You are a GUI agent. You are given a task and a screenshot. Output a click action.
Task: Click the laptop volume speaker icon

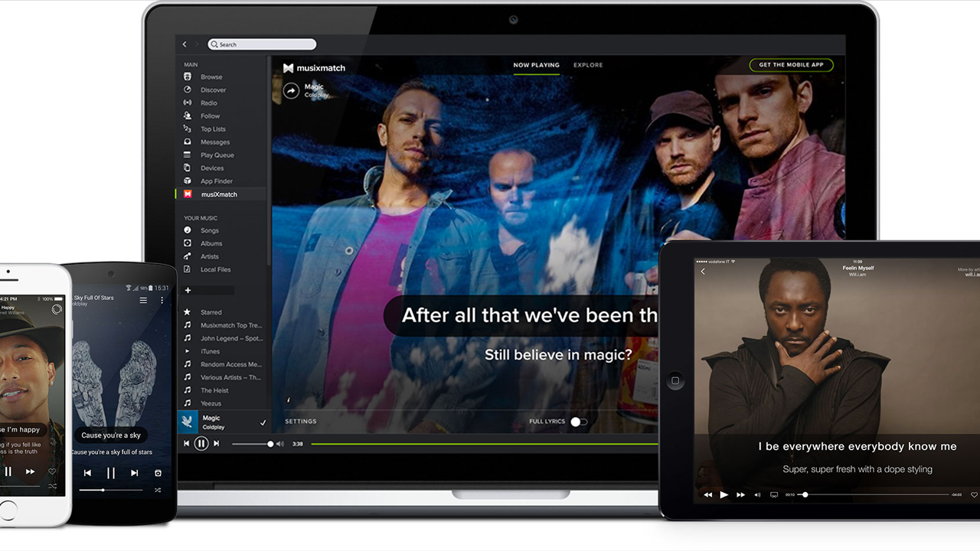[x=279, y=444]
